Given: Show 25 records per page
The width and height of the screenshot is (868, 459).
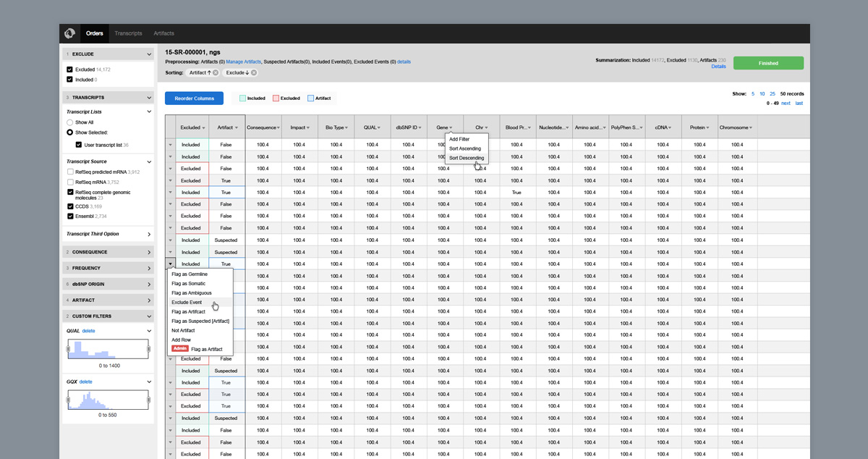Looking at the screenshot, I should click(773, 94).
